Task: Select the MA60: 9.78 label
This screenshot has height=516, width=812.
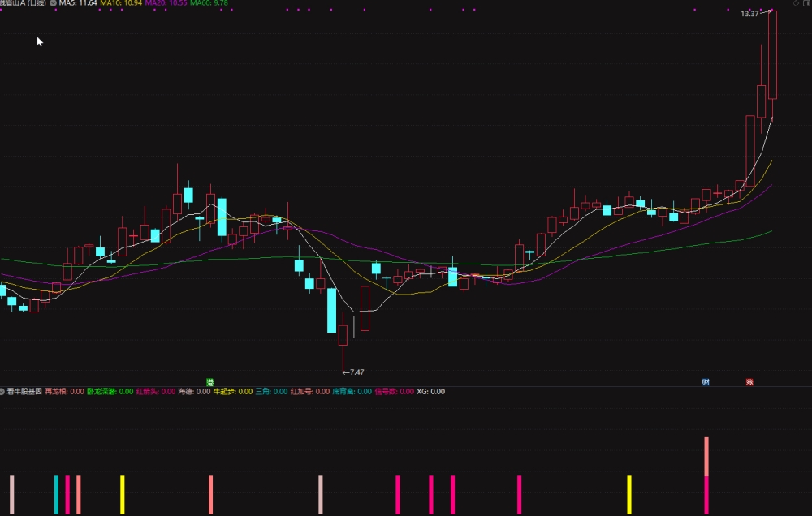Action: [x=209, y=3]
